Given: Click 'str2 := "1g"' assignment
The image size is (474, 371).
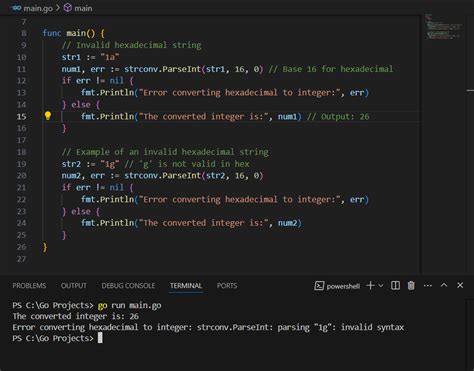Looking at the screenshot, I should (90, 164).
